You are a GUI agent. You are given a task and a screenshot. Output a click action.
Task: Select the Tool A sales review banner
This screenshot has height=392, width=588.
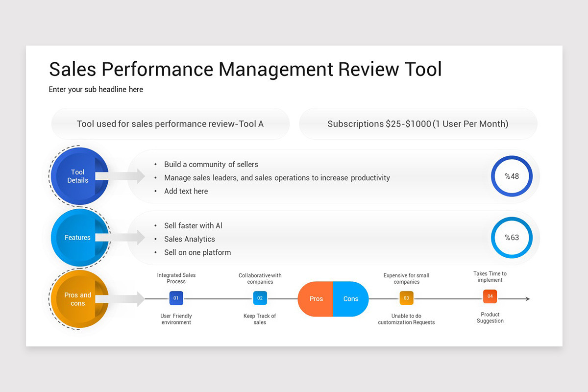(170, 124)
